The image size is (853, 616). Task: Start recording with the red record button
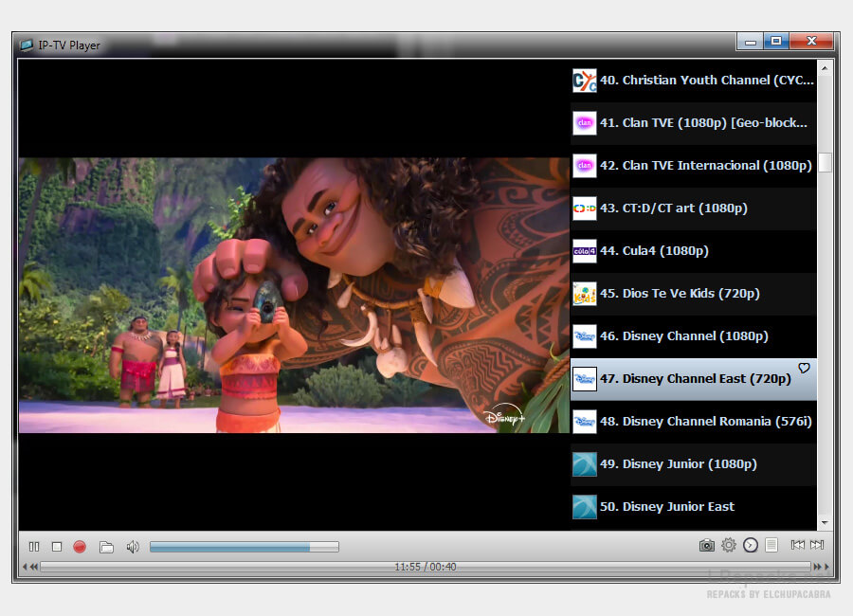[x=80, y=546]
